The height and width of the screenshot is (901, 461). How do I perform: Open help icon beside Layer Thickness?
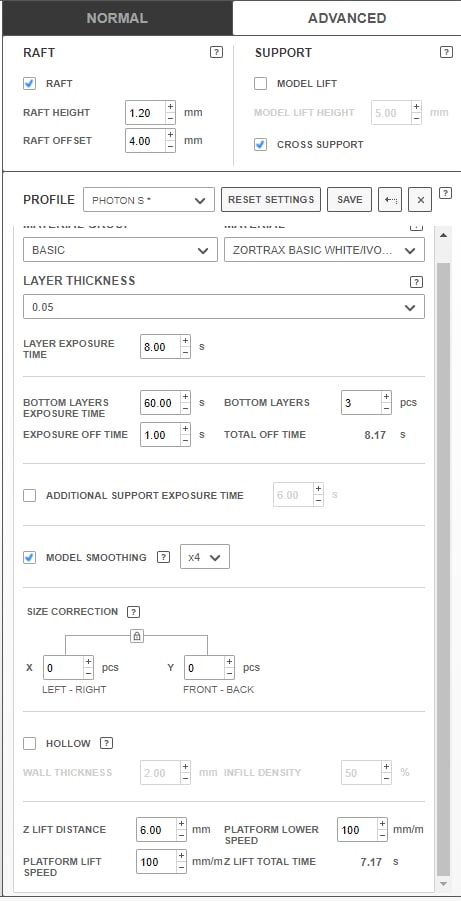pyautogui.click(x=416, y=282)
